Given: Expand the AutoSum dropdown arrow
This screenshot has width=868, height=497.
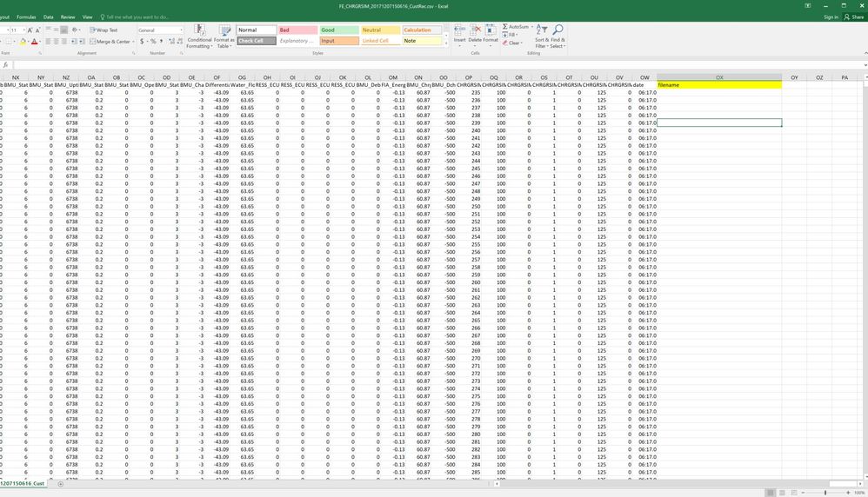Looking at the screenshot, I should 532,27.
